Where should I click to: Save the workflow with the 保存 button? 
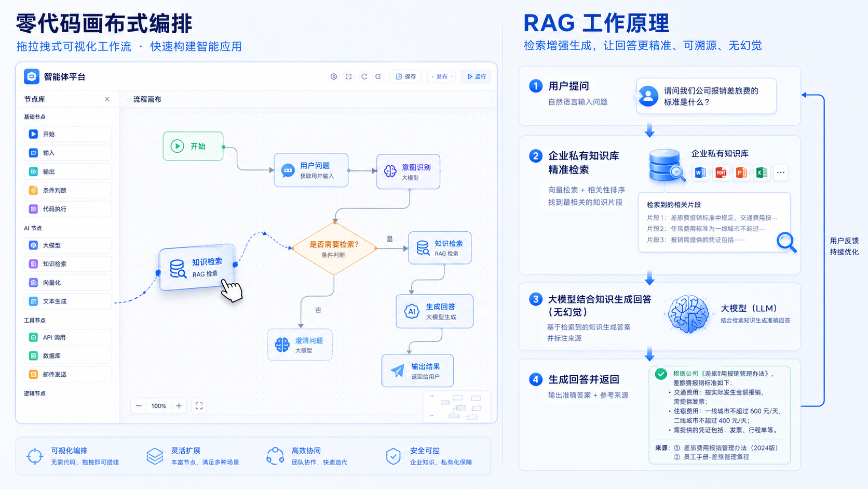pyautogui.click(x=406, y=76)
